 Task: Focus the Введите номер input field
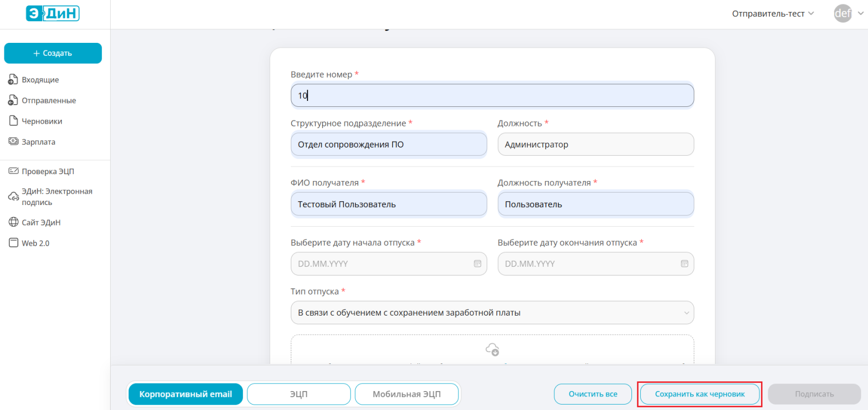click(492, 95)
